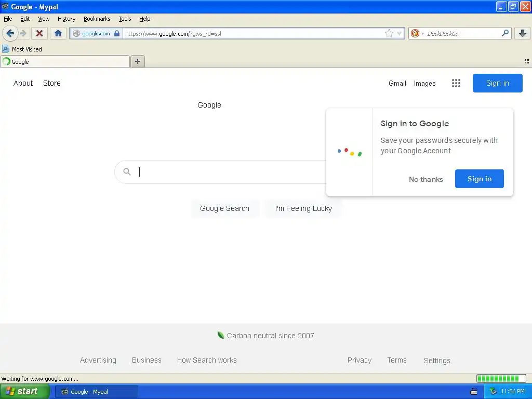Open the Edit menu
The width and height of the screenshot is (532, 399).
tap(25, 19)
